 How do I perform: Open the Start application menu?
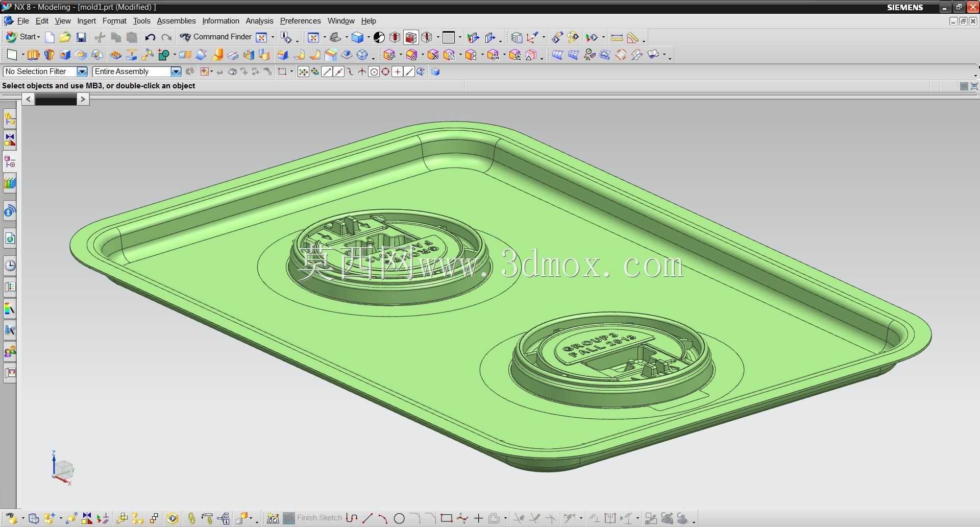click(22, 37)
